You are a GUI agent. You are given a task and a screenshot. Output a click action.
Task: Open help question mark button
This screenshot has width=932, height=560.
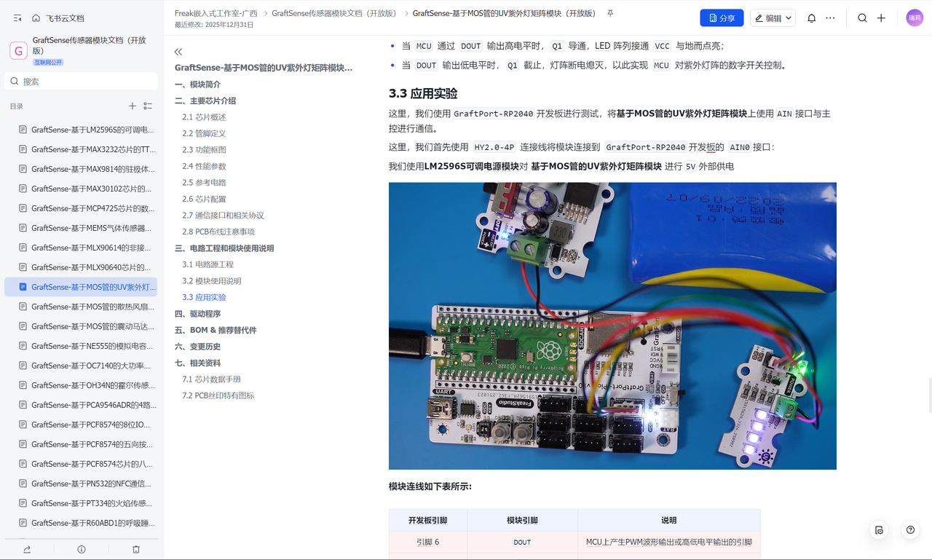910,530
